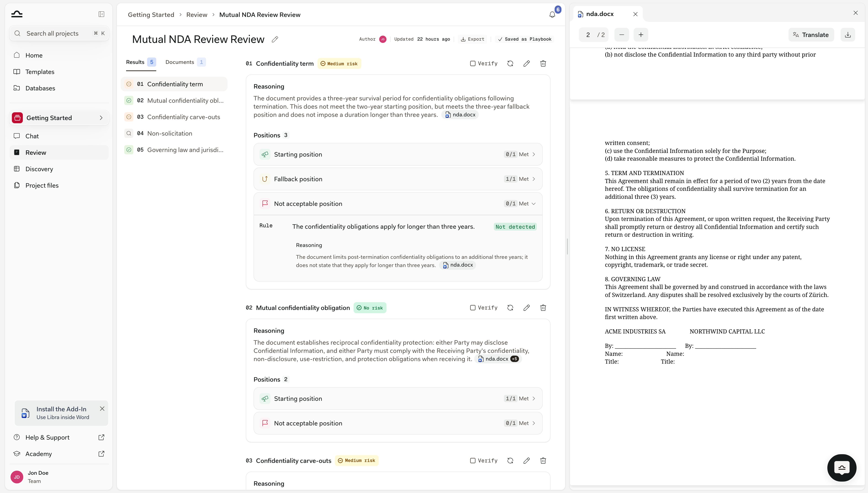
Task: Edit the Confidentiality term result
Action: (527, 64)
